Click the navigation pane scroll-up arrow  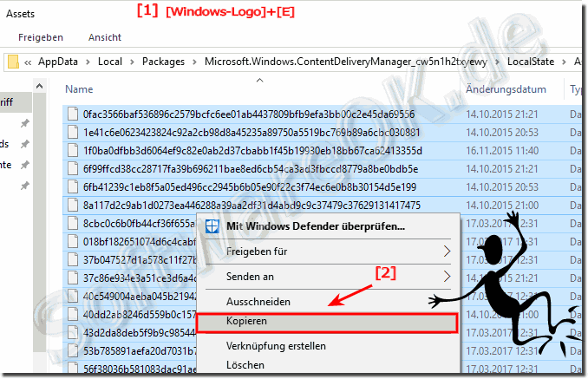tap(39, 86)
